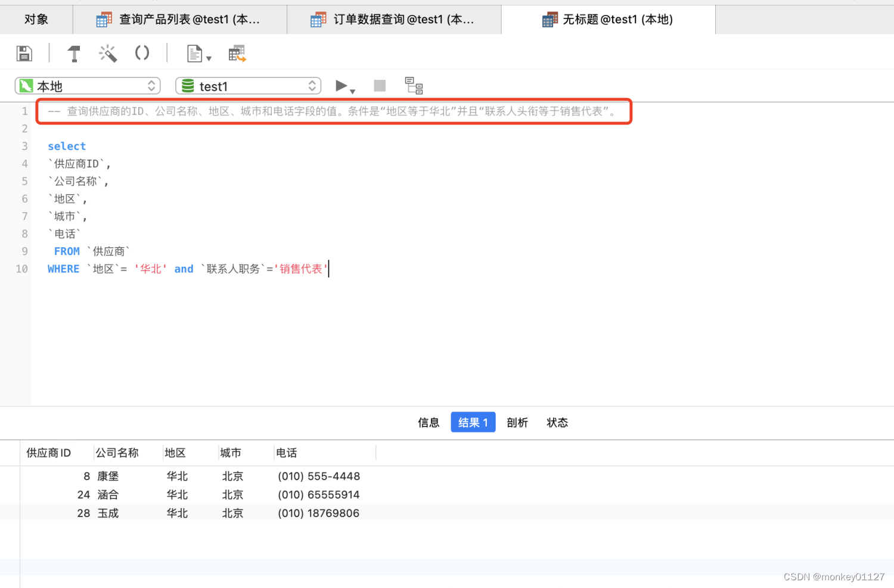This screenshot has height=588, width=894.
Task: Click the WHERE keyword on line 10
Action: click(x=63, y=269)
